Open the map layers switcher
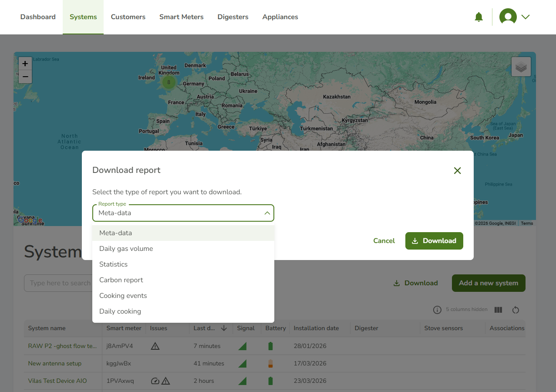 click(x=521, y=67)
